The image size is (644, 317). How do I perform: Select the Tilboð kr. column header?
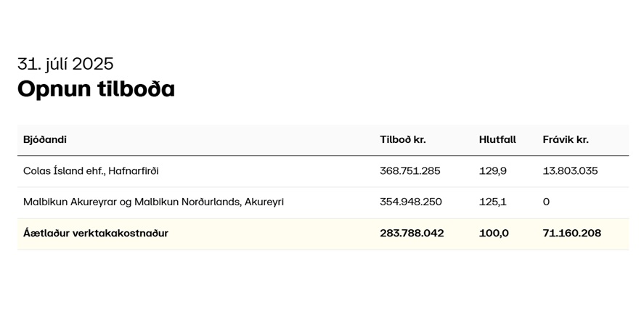[403, 139]
